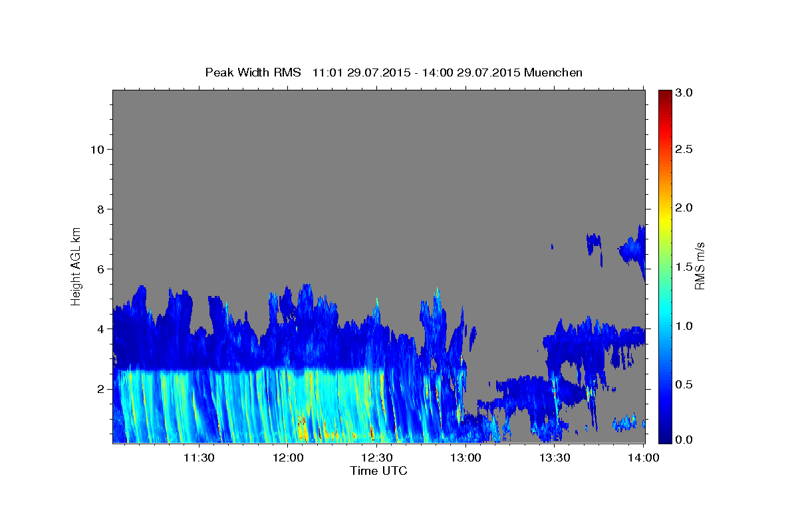Viewport: 798px width, 532px height.
Task: Click the 12:00 time tick label
Action: click(x=289, y=458)
